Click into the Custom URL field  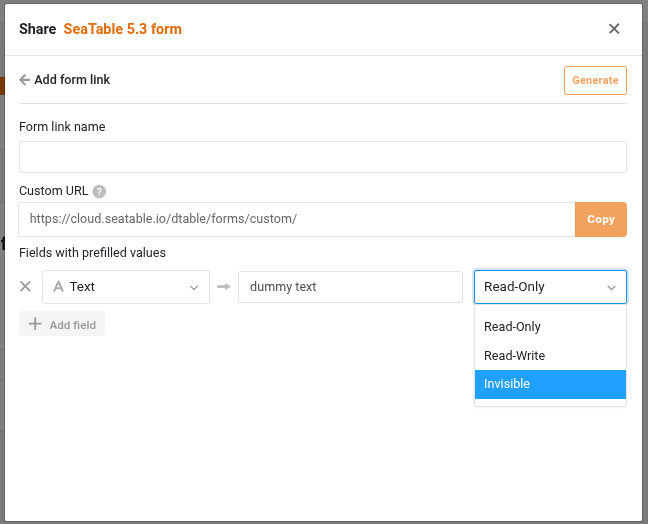(x=297, y=219)
